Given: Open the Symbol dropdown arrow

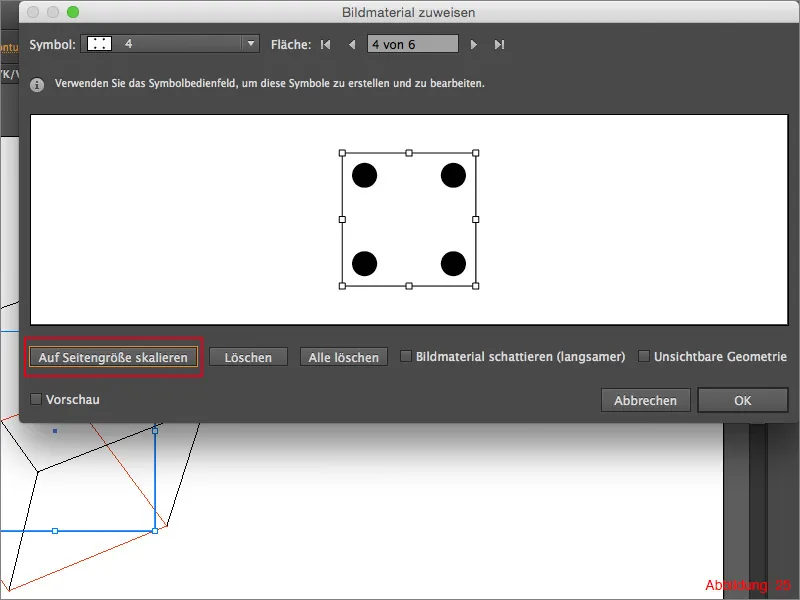Looking at the screenshot, I should (x=251, y=44).
